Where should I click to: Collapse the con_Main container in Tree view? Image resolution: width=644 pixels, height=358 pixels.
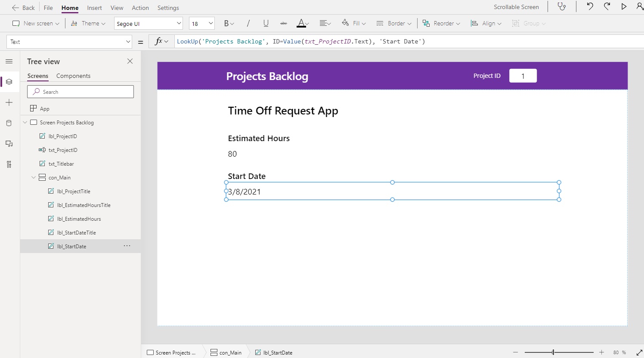pos(34,177)
